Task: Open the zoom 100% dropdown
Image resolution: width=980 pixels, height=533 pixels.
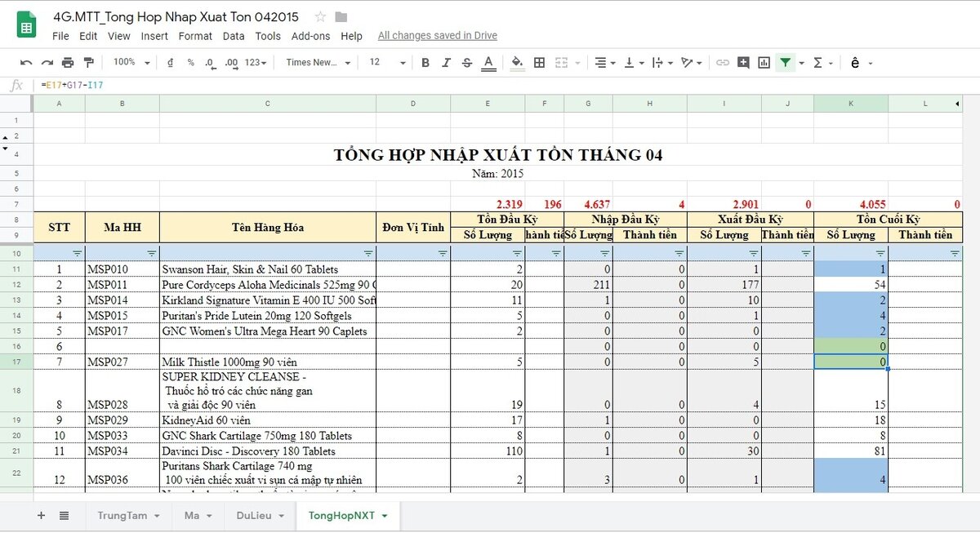Action: (x=131, y=63)
